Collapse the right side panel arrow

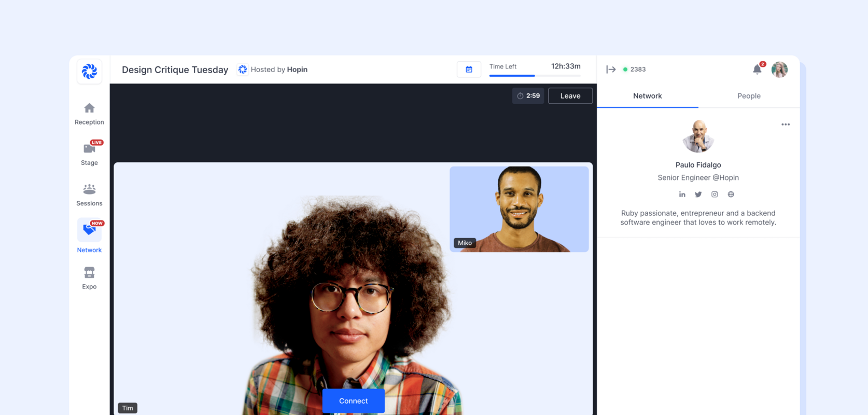[611, 70]
